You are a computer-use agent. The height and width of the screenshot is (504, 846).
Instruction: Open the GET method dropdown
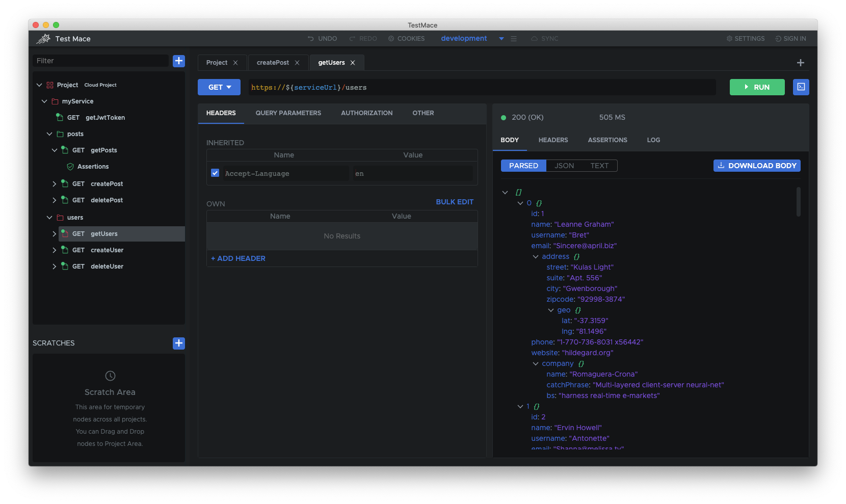coord(219,87)
